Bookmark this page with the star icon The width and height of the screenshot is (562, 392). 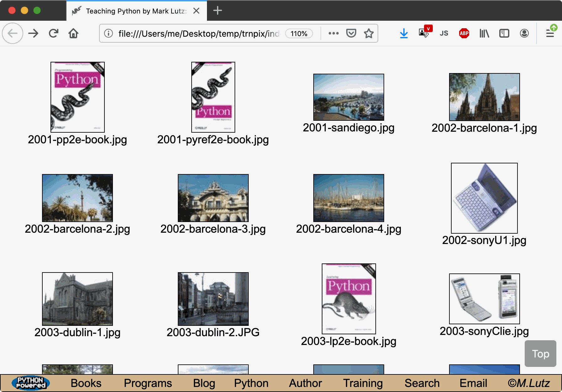[369, 33]
